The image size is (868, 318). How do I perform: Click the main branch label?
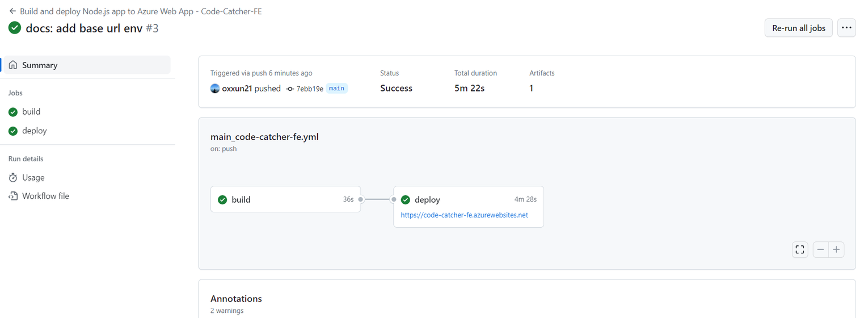(x=336, y=88)
